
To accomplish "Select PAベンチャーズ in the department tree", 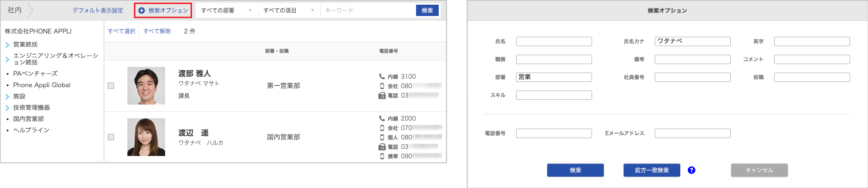I will coord(35,74).
